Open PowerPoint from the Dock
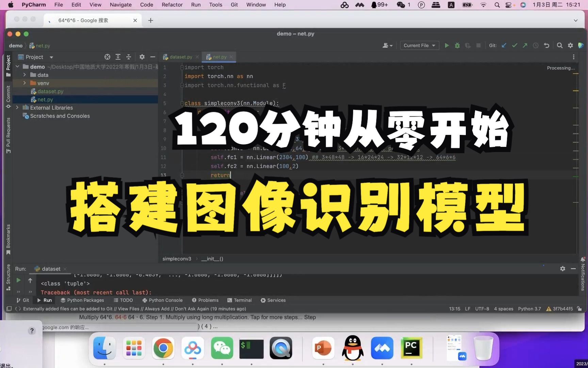The height and width of the screenshot is (368, 588). pos(323,348)
